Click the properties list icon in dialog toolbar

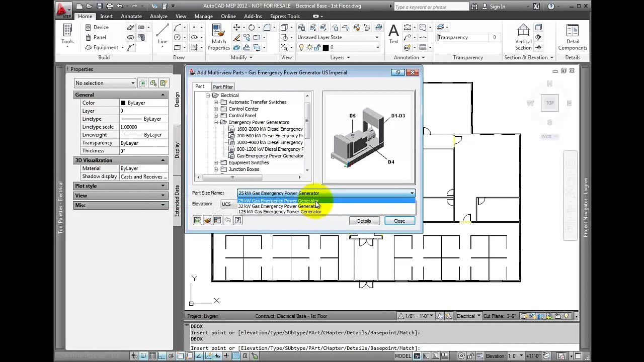(217, 220)
